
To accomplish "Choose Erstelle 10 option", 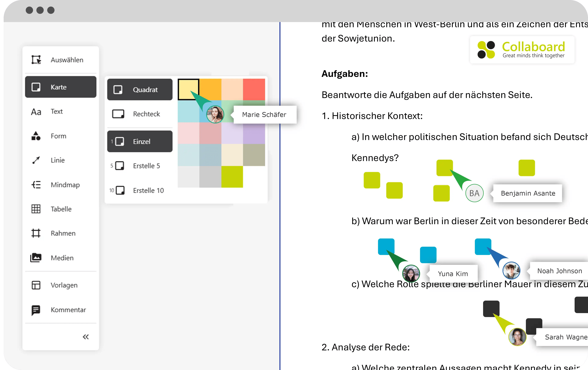I will click(140, 190).
